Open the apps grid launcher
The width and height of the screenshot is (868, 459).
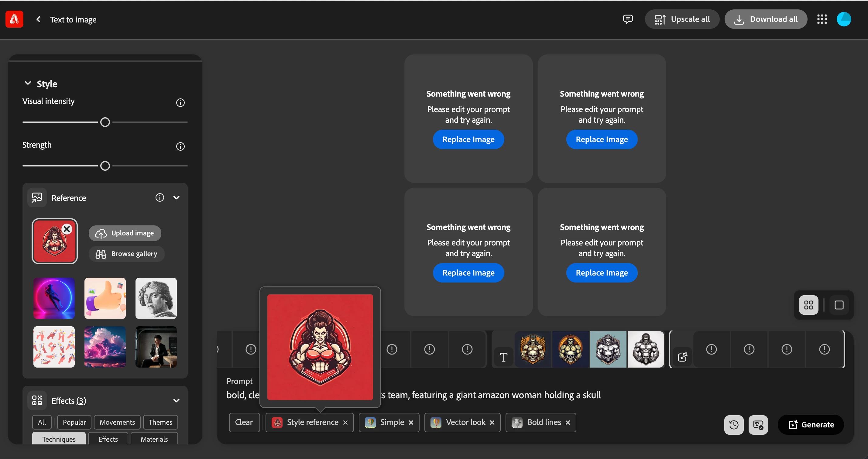tap(822, 19)
